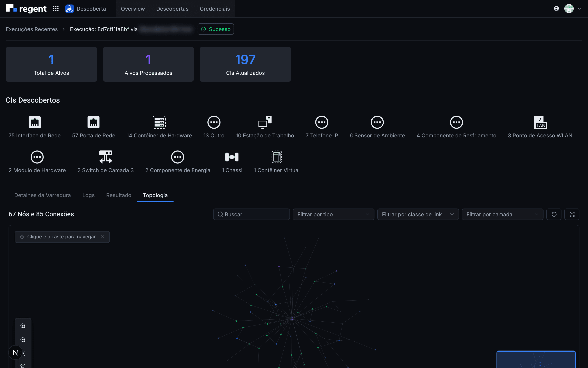Click the regent logo
588x368 pixels.
(26, 9)
